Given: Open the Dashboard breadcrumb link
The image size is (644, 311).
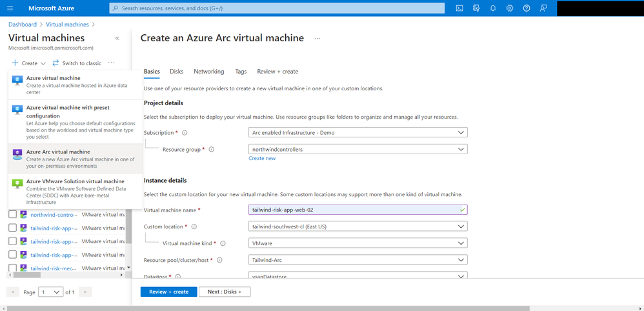Looking at the screenshot, I should click(x=23, y=25).
